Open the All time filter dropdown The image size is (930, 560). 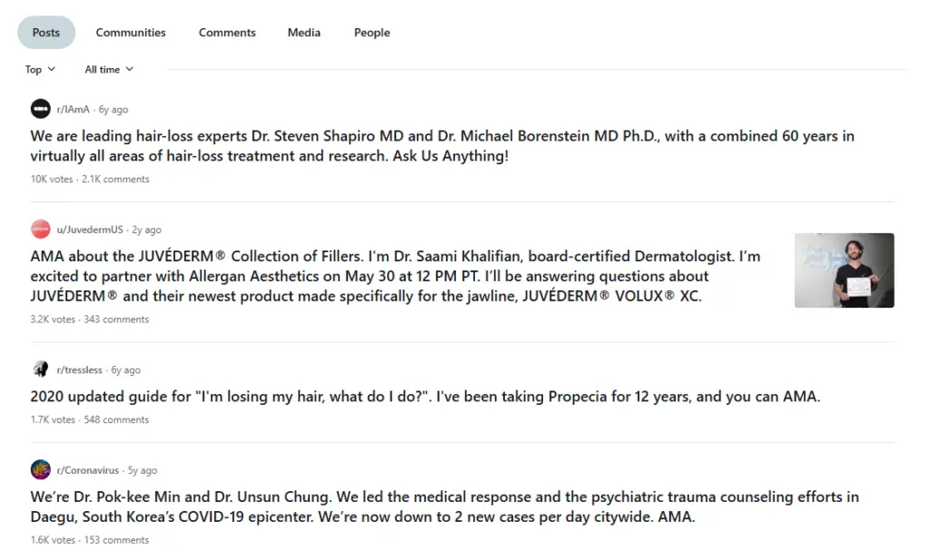point(108,69)
